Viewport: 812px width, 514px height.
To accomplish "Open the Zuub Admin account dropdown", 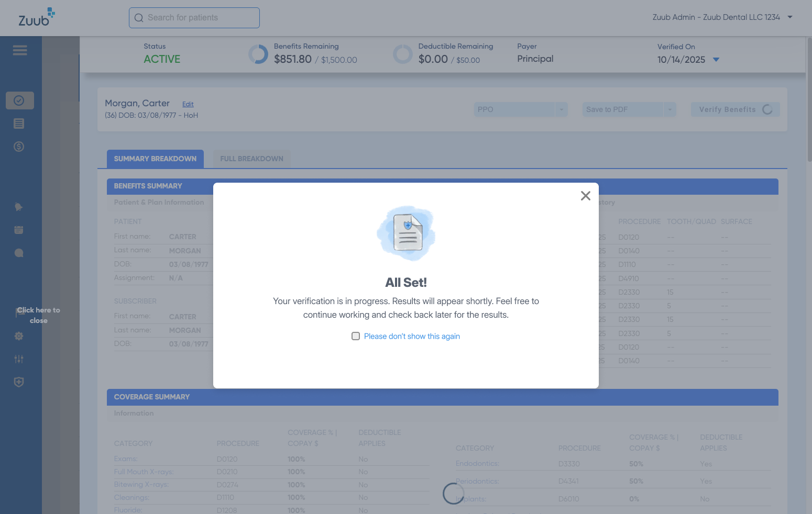I will click(789, 17).
